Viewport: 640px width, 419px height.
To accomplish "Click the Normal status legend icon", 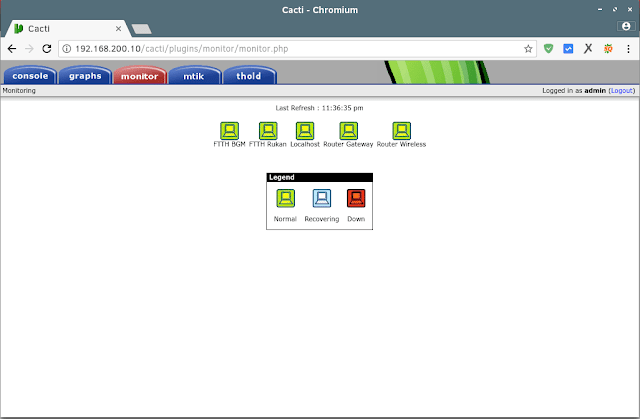I will click(x=285, y=198).
